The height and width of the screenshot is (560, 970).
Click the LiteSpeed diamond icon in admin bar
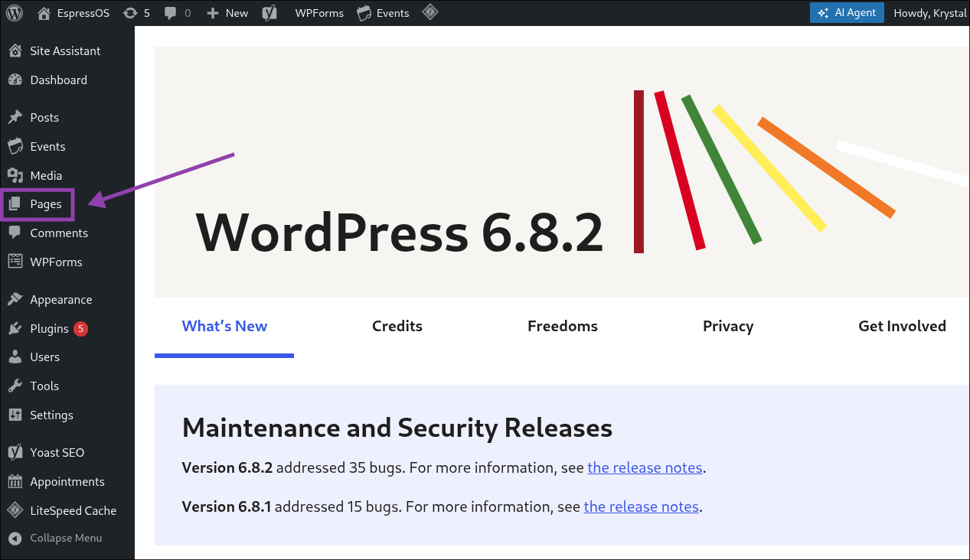coord(430,12)
